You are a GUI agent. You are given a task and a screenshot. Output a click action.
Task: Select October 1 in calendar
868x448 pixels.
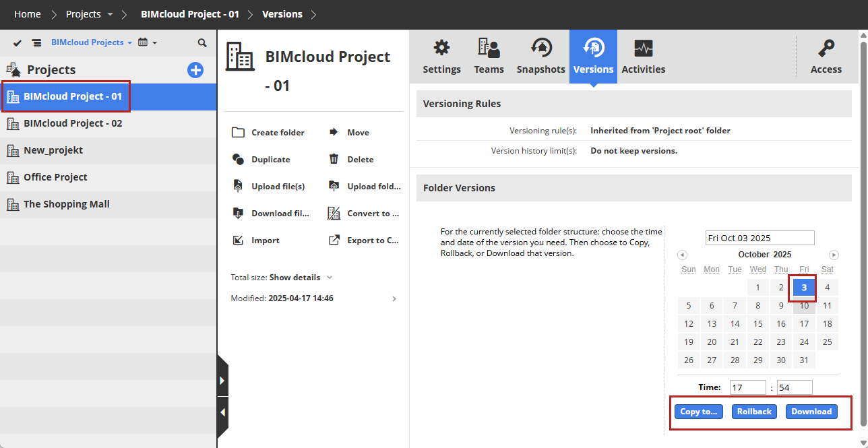[x=758, y=288]
